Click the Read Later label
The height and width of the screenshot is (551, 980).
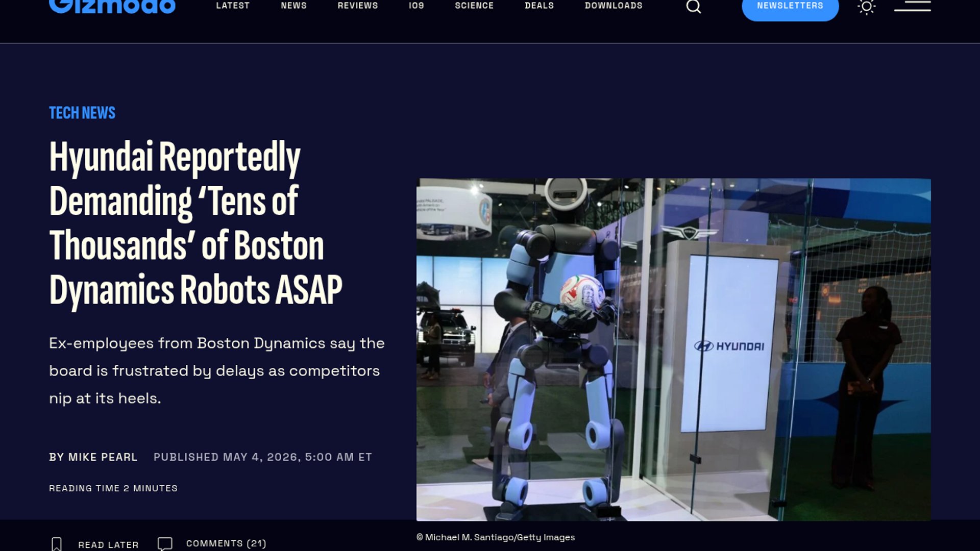(x=108, y=545)
